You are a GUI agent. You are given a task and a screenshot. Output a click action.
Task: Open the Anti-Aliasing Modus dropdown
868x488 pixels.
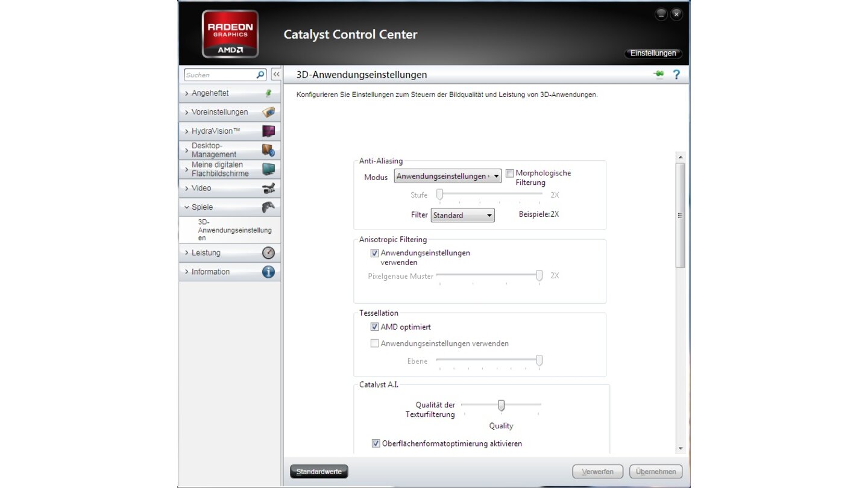pyautogui.click(x=448, y=176)
